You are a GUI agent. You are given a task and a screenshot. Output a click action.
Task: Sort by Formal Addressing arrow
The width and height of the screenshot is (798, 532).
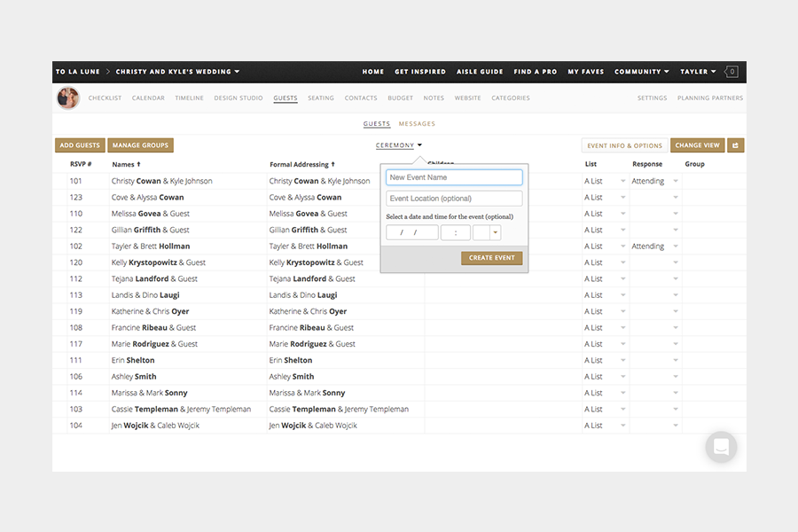332,164
